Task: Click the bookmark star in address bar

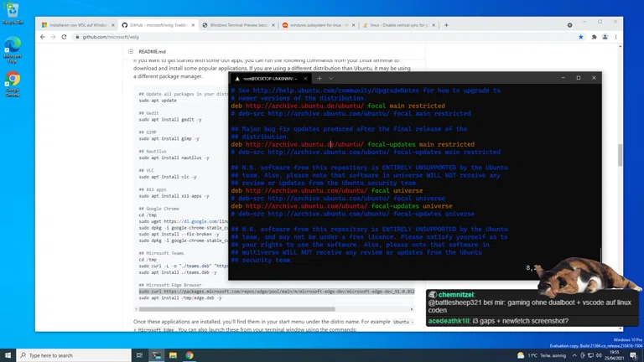Action: click(x=581, y=37)
